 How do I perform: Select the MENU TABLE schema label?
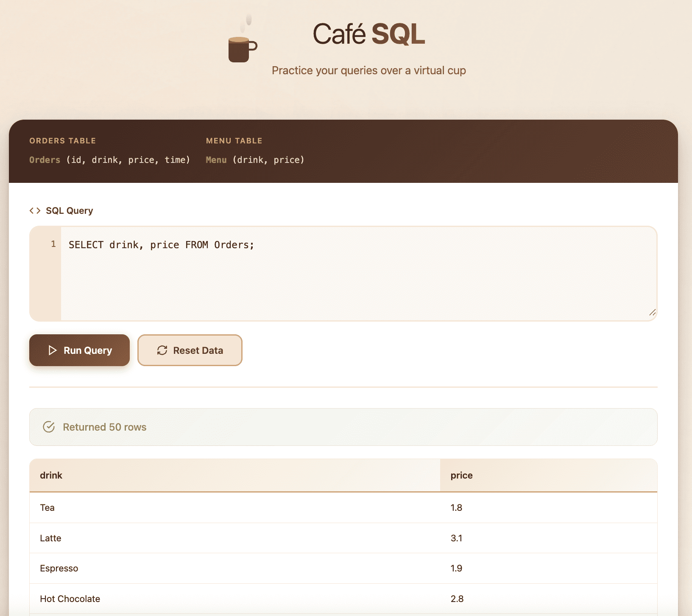point(234,140)
